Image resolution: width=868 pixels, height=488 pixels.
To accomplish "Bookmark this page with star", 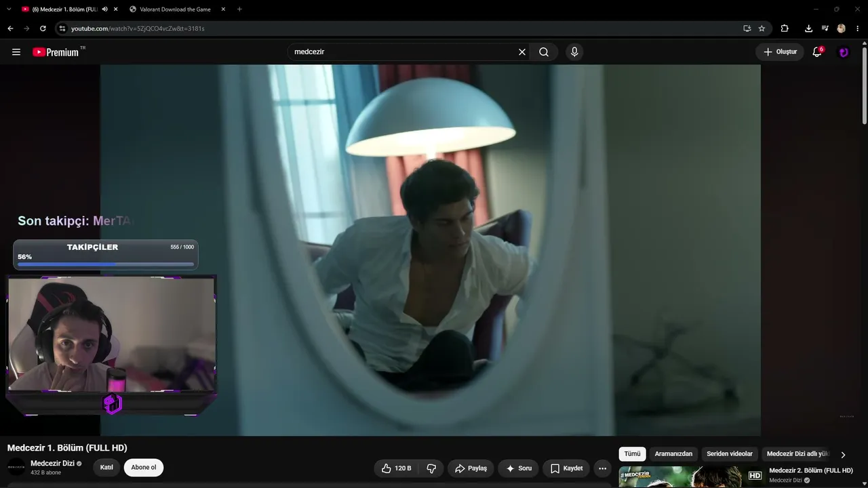I will (762, 28).
